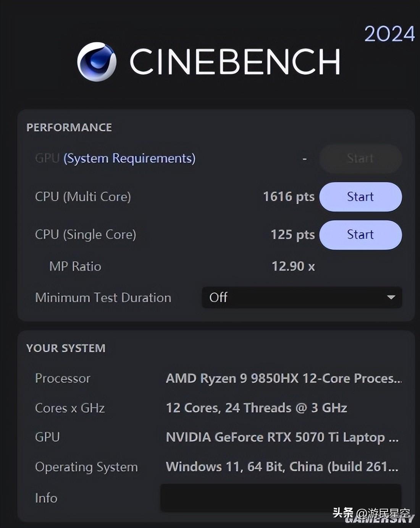Click the Windows 11 operating system entry
This screenshot has height=528, width=420.
tap(282, 466)
